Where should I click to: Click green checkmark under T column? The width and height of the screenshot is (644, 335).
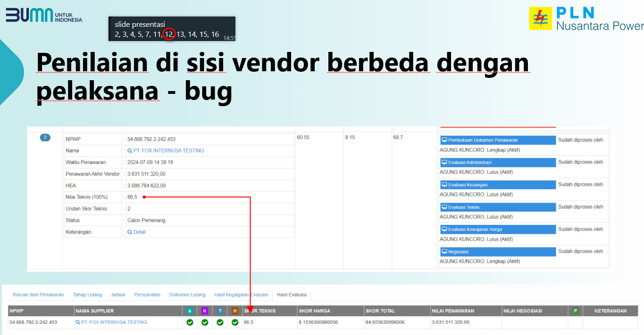point(220,322)
